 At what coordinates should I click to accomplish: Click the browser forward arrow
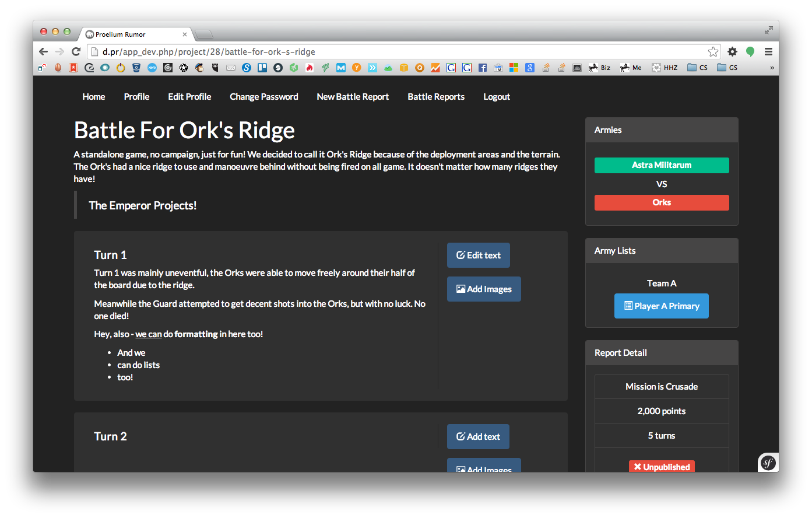click(x=59, y=52)
